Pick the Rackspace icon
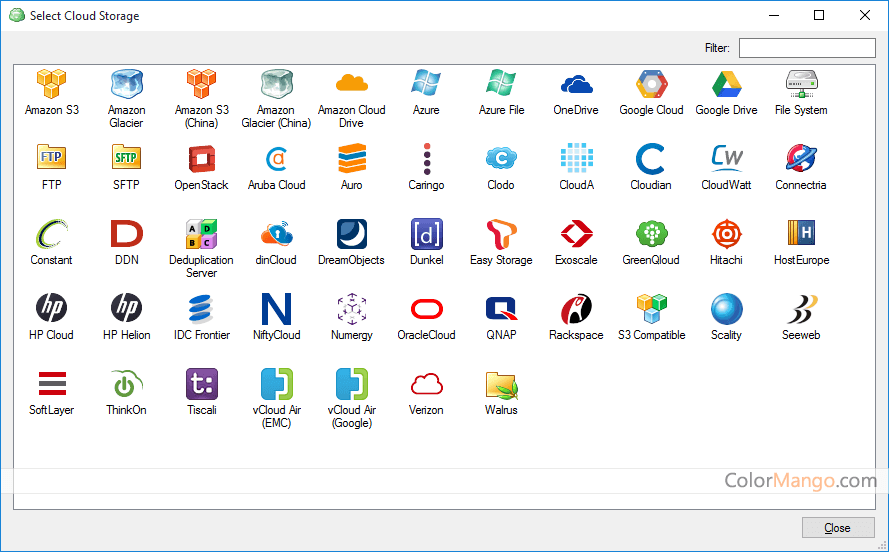This screenshot has width=889, height=552. [576, 309]
